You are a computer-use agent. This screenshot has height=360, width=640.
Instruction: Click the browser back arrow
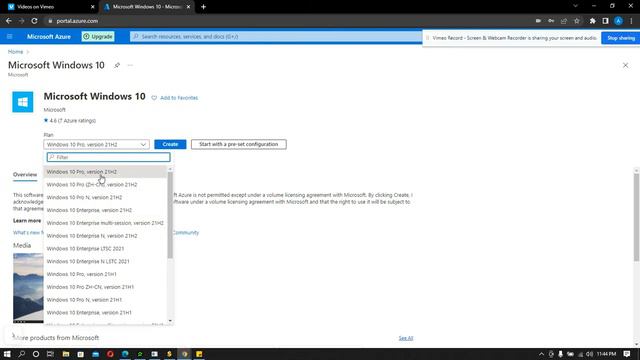pos(9,21)
